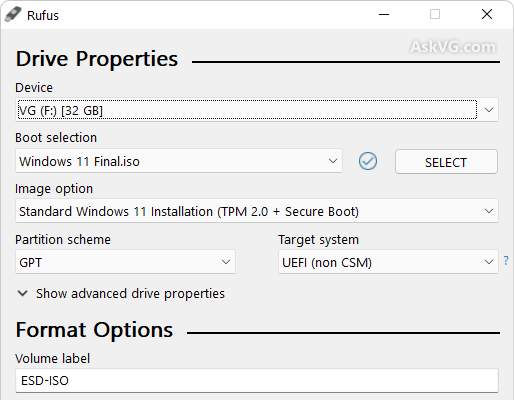Open the Image option dropdown
Image resolution: width=514 pixels, height=400 pixels.
[x=257, y=211]
